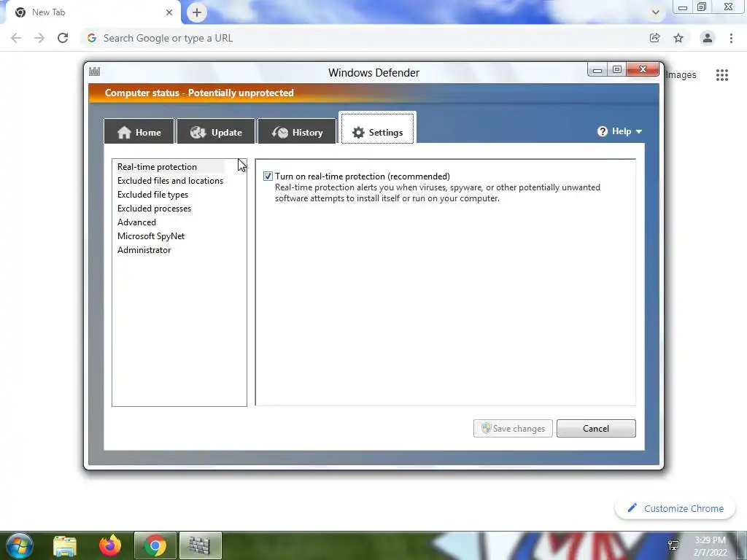747x560 pixels.
Task: Reload the Chrome page
Action: coord(63,38)
